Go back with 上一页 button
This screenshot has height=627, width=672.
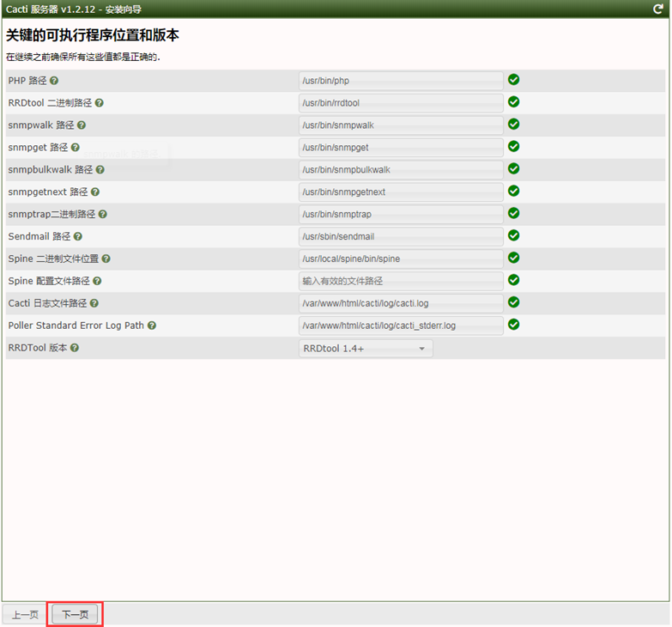(x=25, y=615)
